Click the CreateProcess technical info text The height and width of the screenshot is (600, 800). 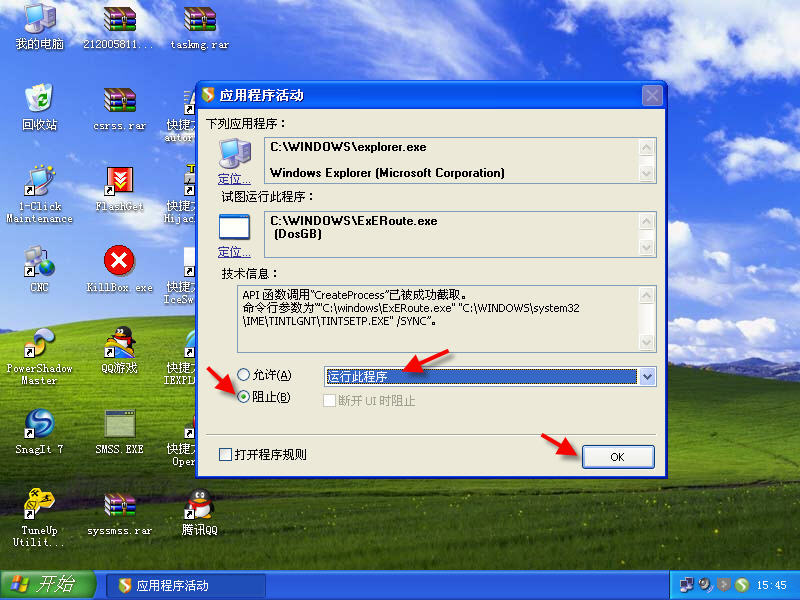[354, 295]
